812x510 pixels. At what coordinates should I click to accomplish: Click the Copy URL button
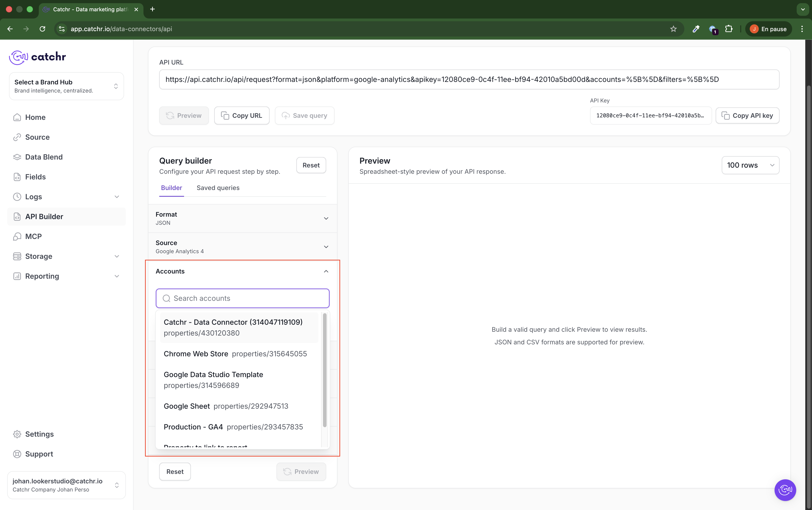(242, 116)
